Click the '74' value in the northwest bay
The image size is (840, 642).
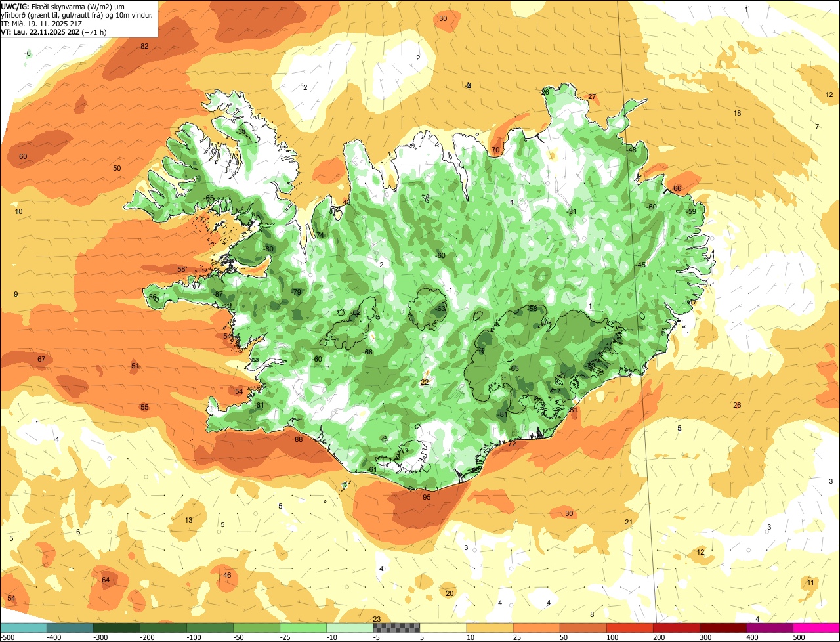click(x=320, y=235)
